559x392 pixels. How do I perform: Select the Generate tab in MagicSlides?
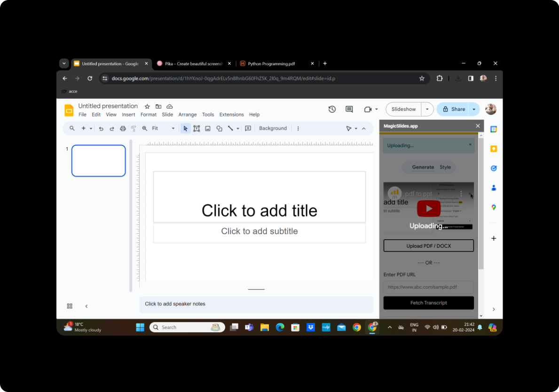pos(423,167)
